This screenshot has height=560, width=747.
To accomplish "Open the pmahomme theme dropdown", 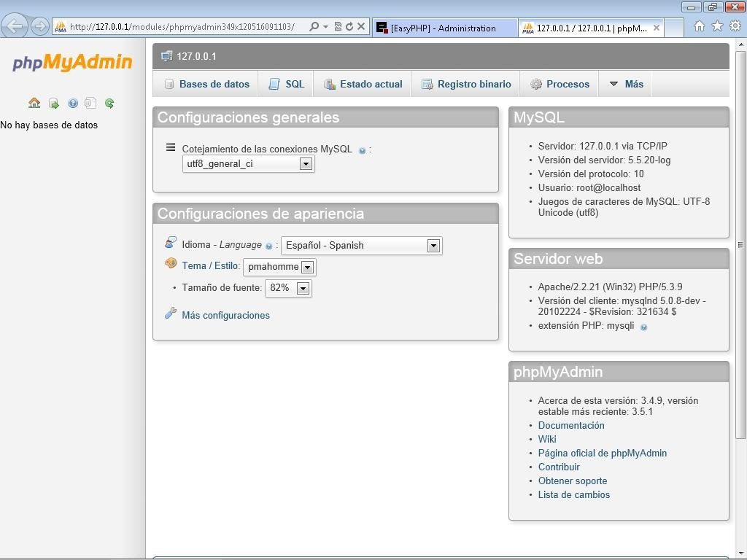I will tap(279, 267).
